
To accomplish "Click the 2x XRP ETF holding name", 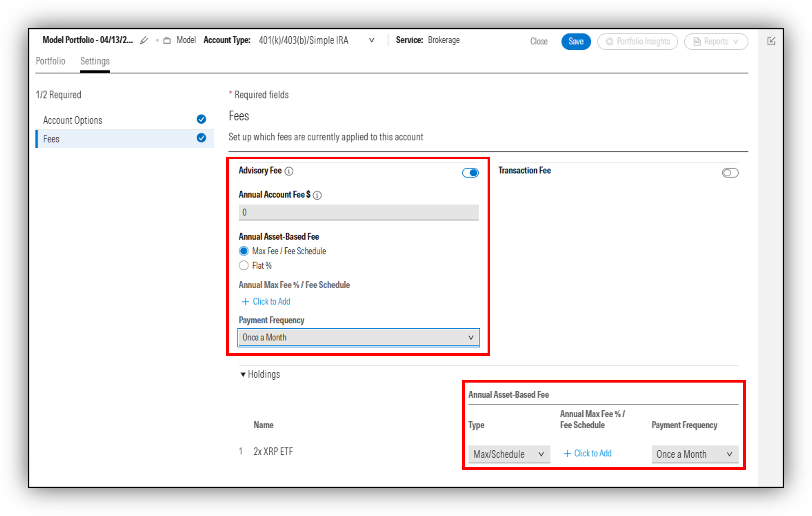I will pyautogui.click(x=273, y=452).
